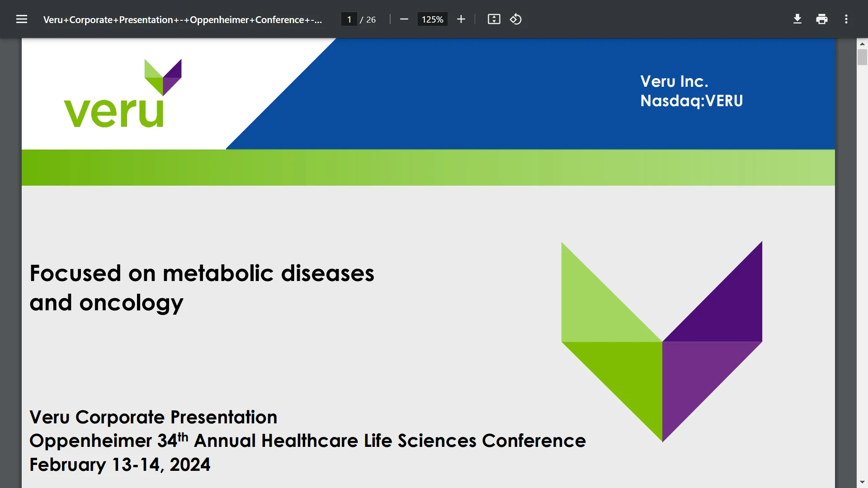Click the page number input field

click(x=349, y=19)
